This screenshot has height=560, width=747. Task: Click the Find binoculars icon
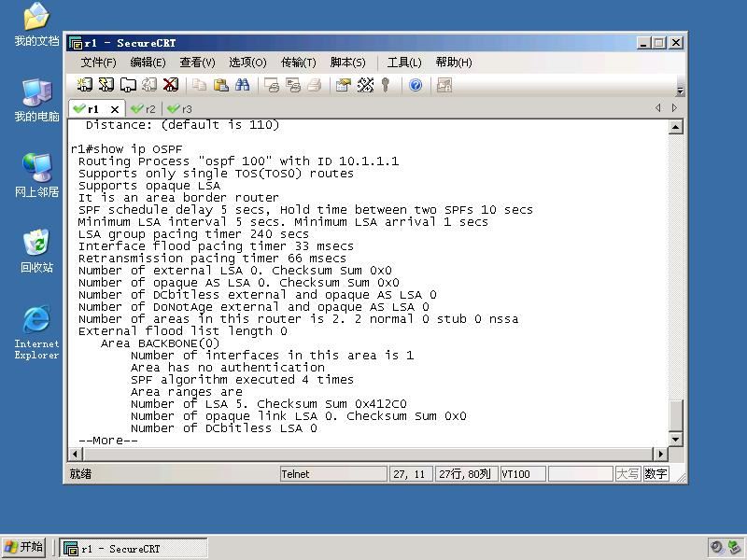[x=242, y=85]
